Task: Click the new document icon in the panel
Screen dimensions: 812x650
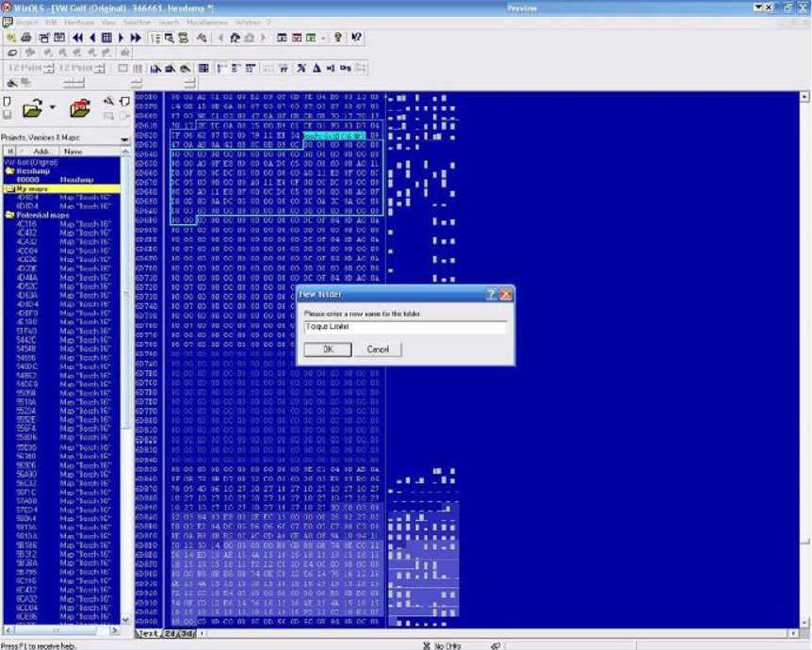Action: [x=8, y=101]
